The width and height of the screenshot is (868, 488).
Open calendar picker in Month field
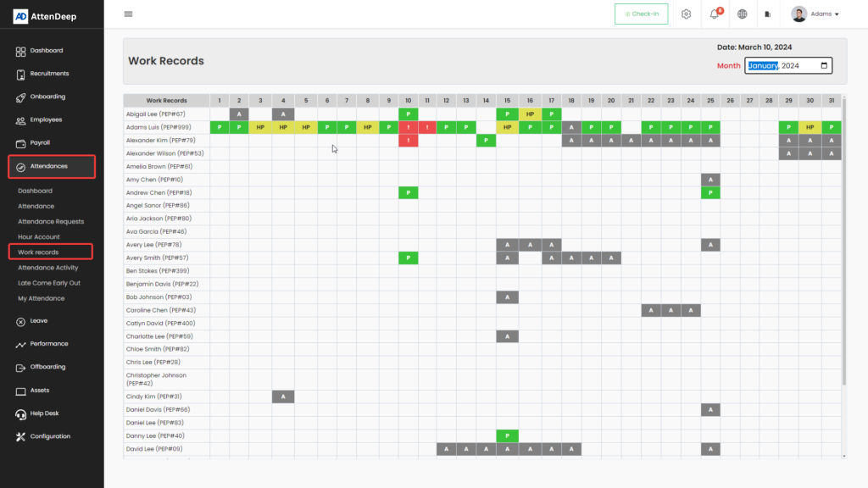tap(824, 66)
